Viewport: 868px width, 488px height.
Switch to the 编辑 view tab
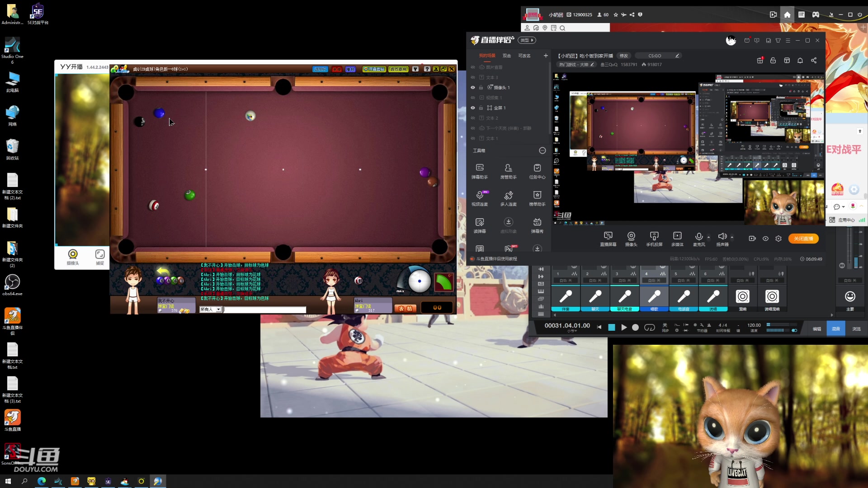817,329
